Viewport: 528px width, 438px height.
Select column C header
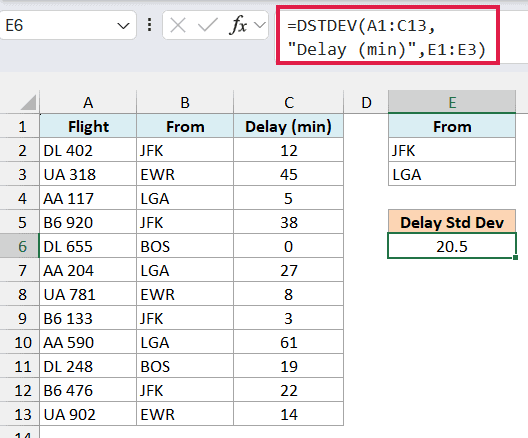pos(289,102)
